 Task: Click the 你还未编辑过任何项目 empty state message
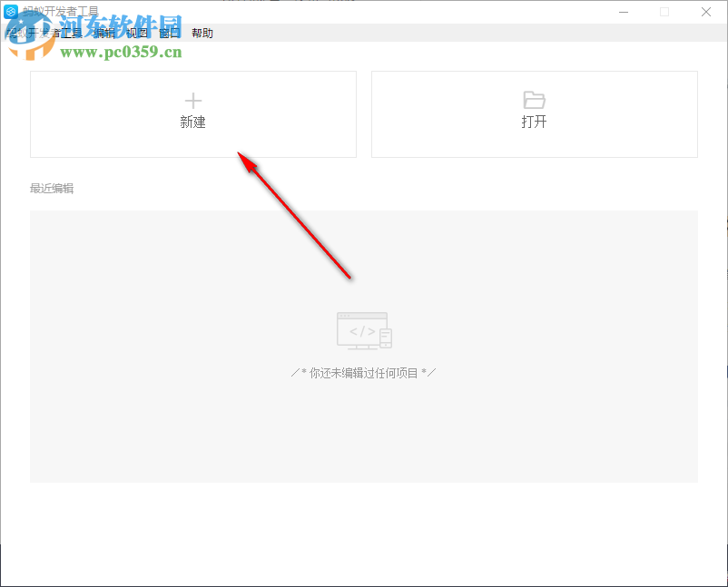[x=364, y=371]
